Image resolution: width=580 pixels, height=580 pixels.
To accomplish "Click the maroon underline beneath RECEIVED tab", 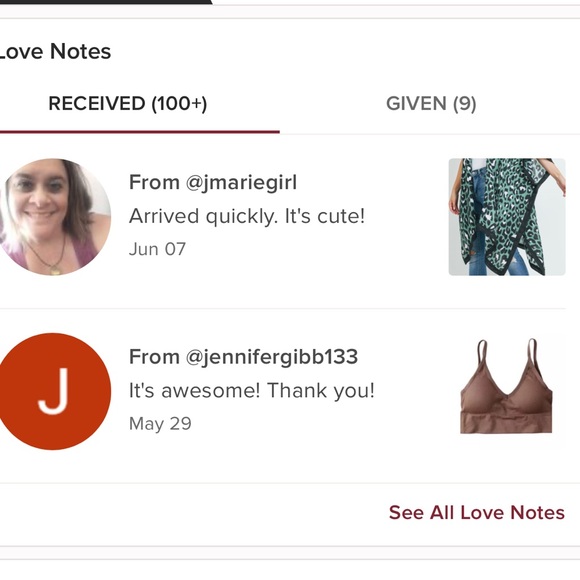I will click(x=139, y=132).
